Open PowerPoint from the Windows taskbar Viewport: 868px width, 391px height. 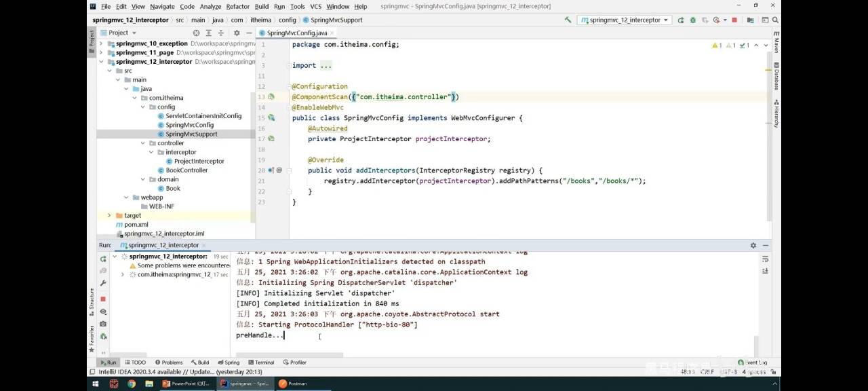[x=187, y=384]
